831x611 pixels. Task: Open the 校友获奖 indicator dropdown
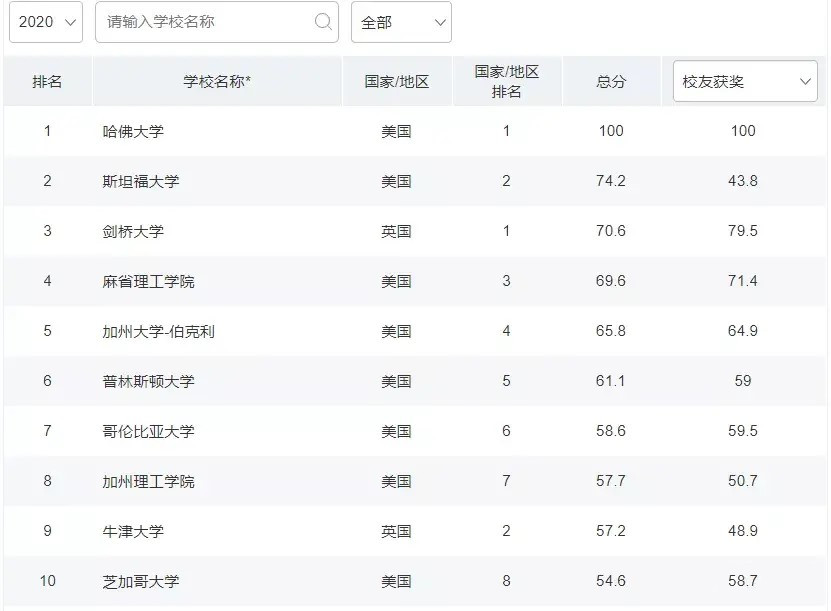[744, 81]
